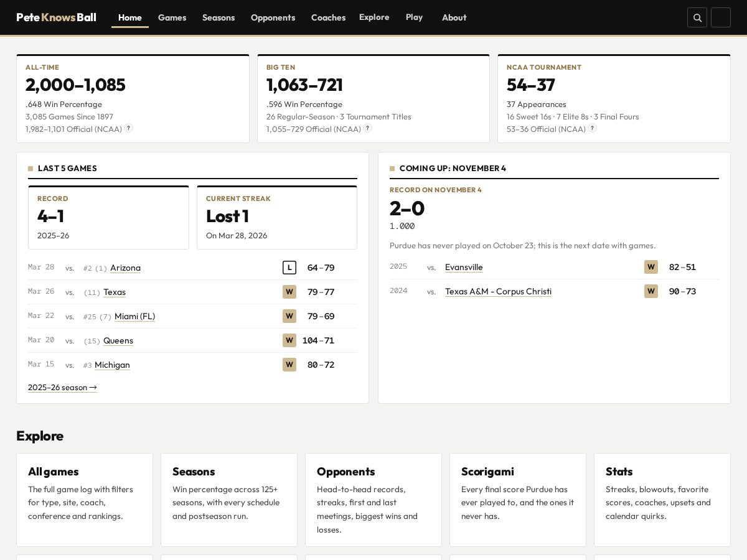Click help icon next to 1,055–729 Official
Screen dimensions: 747x560
[x=367, y=128]
